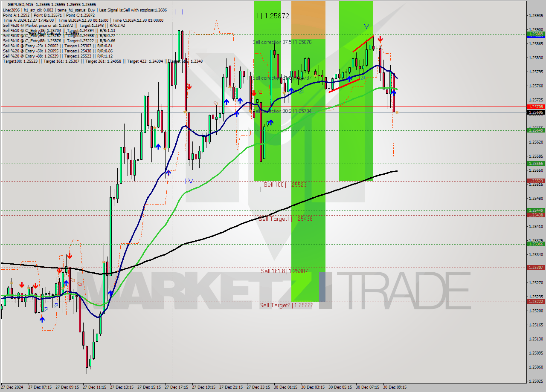
Task: Click the '30 Dec 09:15' time axis label
Action: pyautogui.click(x=395, y=387)
